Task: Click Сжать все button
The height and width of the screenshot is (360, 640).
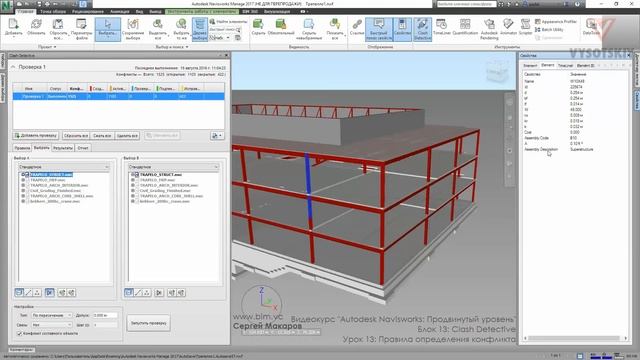Action: coord(102,136)
